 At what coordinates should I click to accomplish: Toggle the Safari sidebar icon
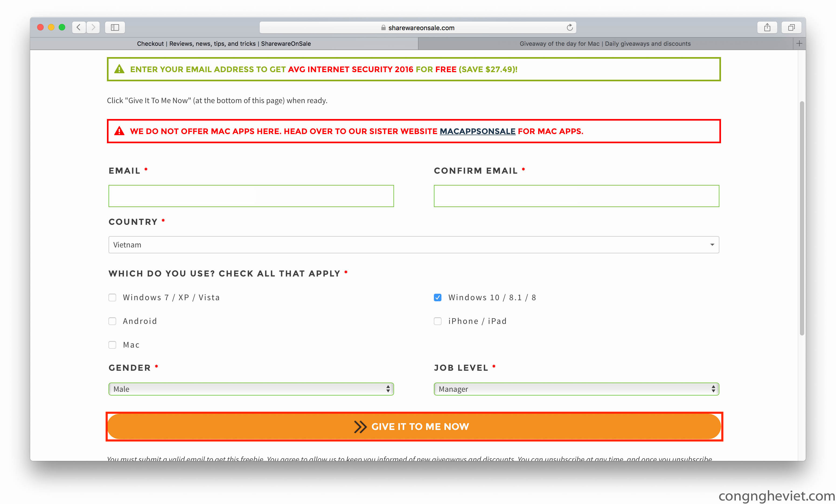[x=115, y=27]
